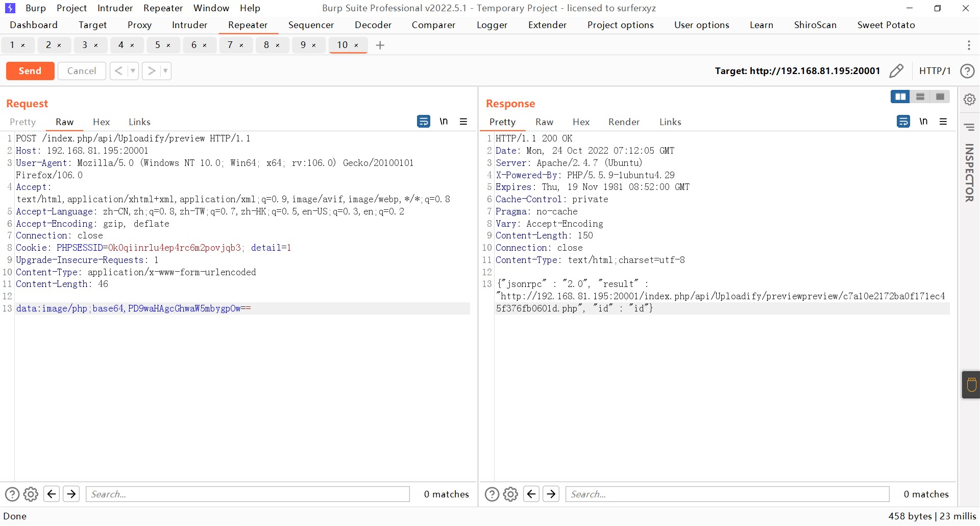Open Inspector settings gear icon

[970, 100]
